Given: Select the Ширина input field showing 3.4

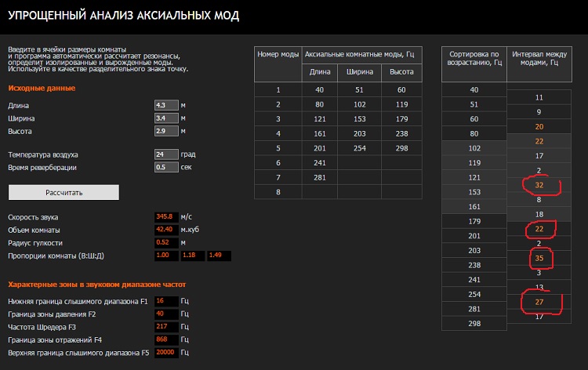Looking at the screenshot, I should point(166,118).
